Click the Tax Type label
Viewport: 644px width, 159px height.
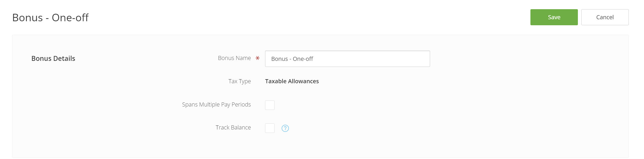tap(239, 81)
